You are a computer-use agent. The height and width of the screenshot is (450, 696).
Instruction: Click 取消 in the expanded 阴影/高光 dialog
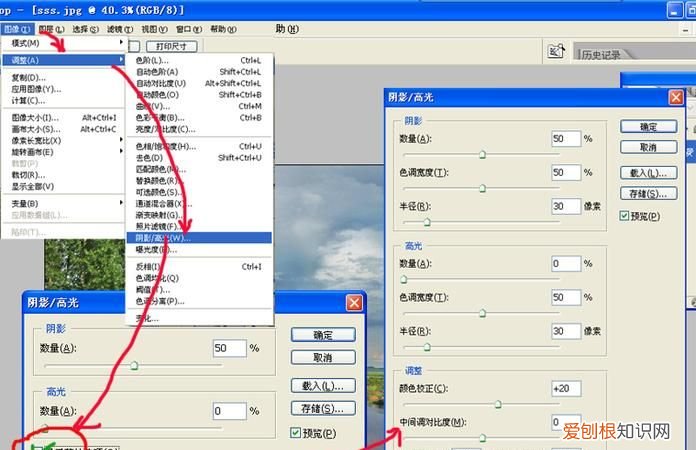click(x=649, y=147)
